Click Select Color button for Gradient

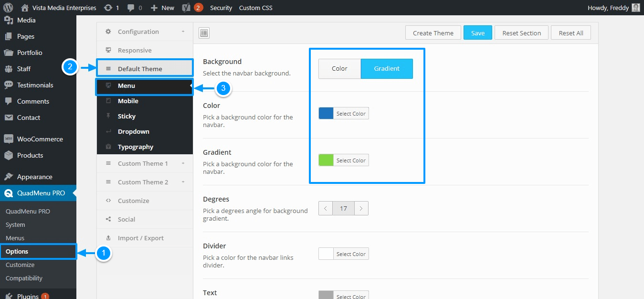(351, 160)
